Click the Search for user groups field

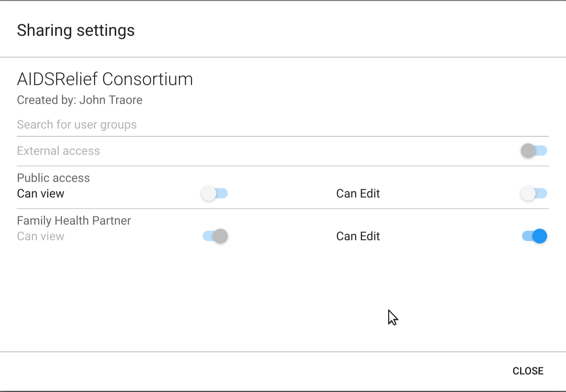tap(282, 125)
